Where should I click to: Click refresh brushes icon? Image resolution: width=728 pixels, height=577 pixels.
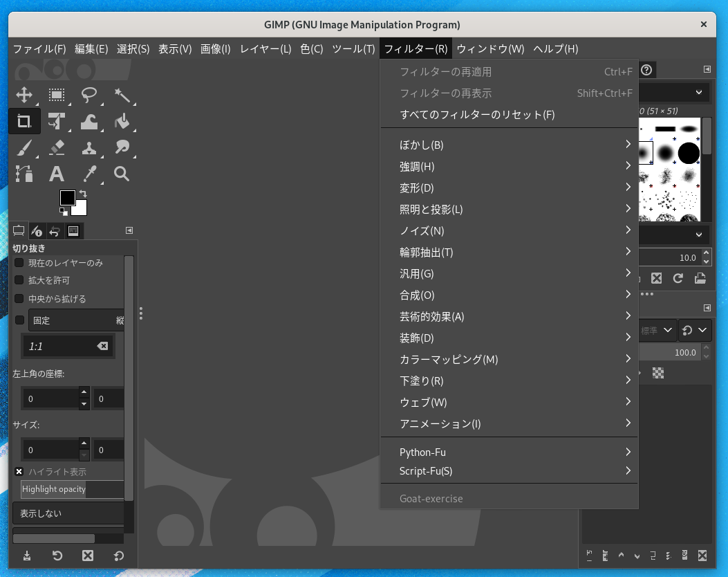pos(678,278)
